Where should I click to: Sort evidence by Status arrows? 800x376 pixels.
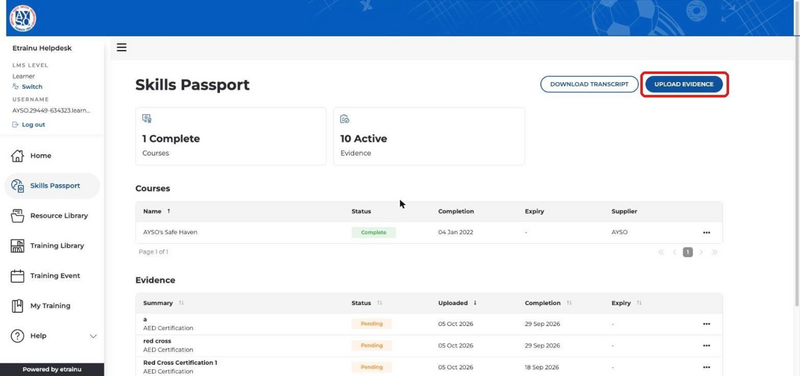tap(379, 303)
